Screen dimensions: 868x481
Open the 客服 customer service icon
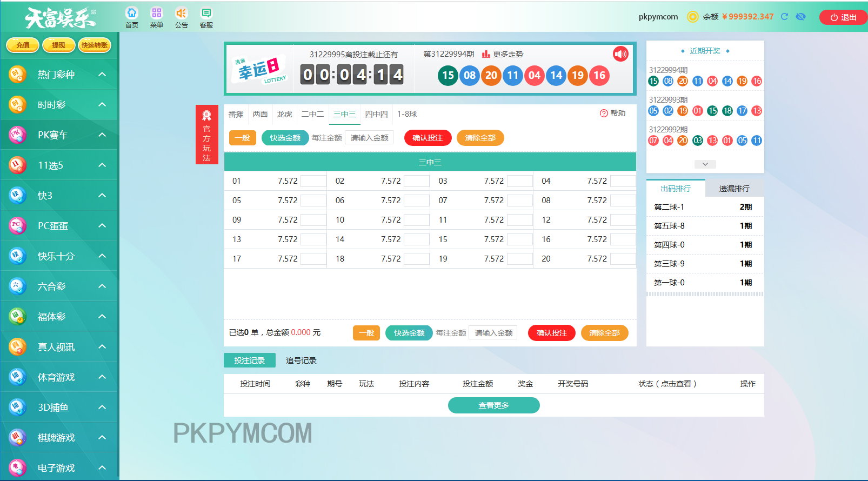pyautogui.click(x=206, y=13)
